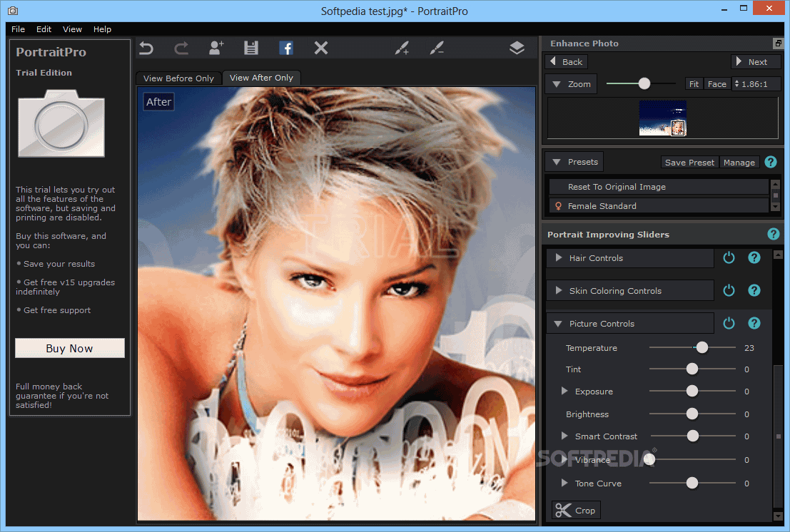Click the Smart Contrast slider handle

point(693,436)
